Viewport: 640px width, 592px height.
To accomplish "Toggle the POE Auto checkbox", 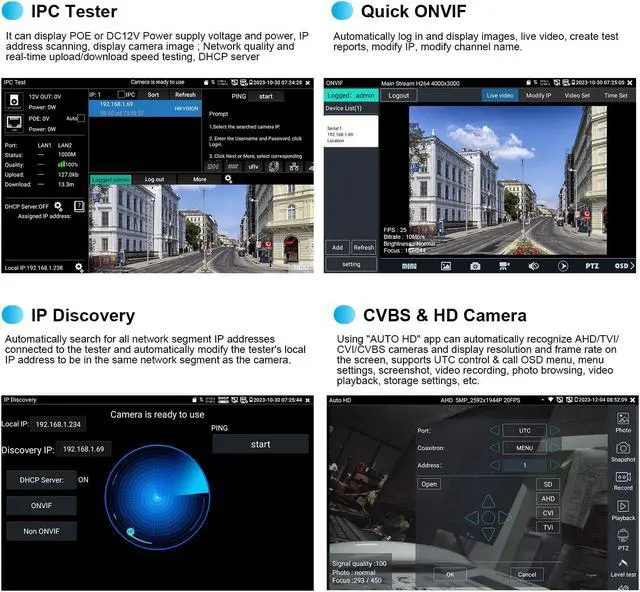I will [80, 117].
